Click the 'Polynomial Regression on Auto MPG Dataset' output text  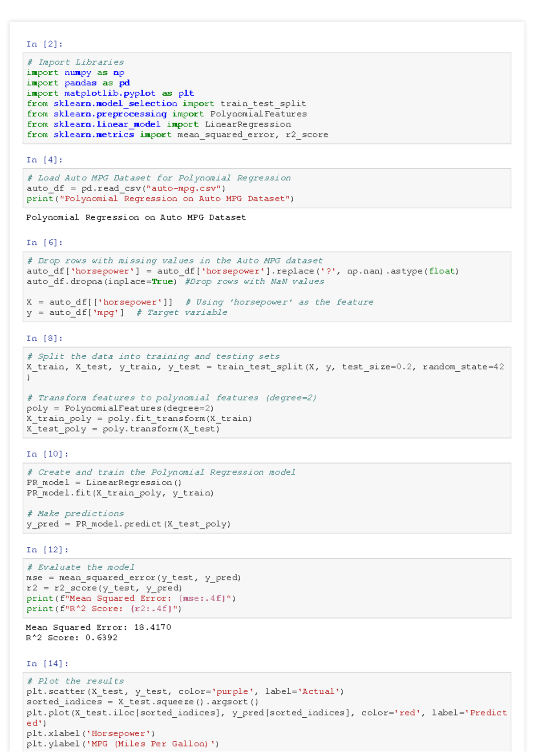[136, 217]
